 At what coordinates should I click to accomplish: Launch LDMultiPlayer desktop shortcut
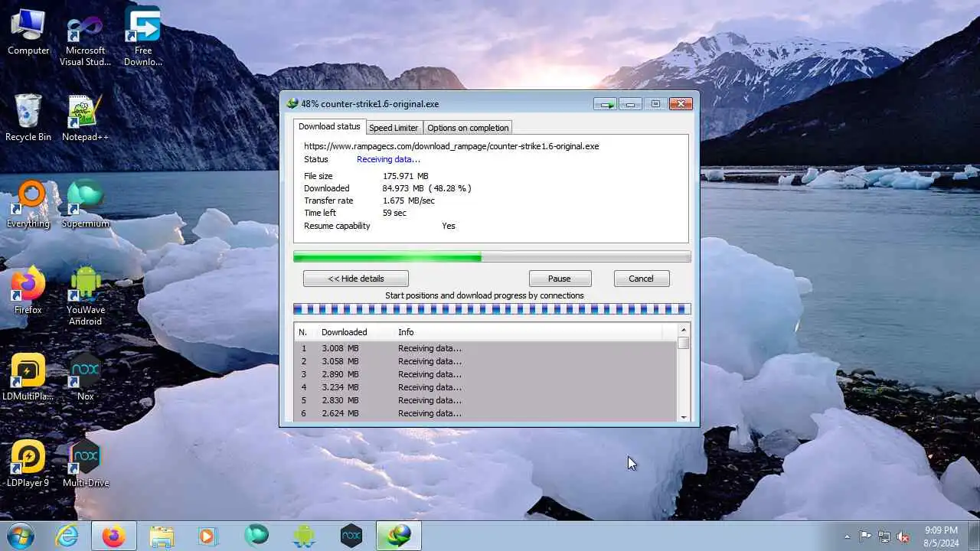pos(28,377)
